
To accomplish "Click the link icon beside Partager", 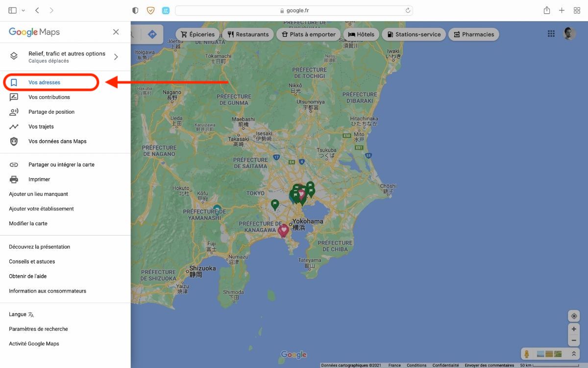I will 14,165.
